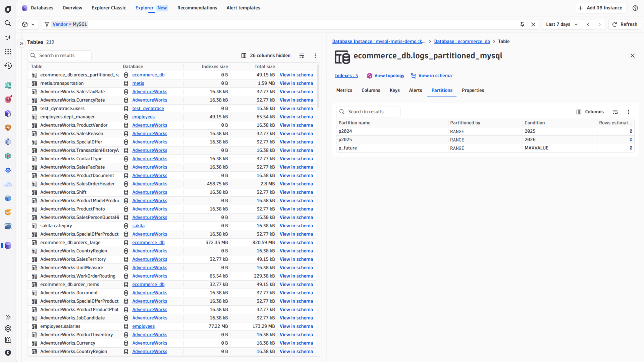Open the Recommendations tab
This screenshot has height=362, width=644.
pos(197,8)
